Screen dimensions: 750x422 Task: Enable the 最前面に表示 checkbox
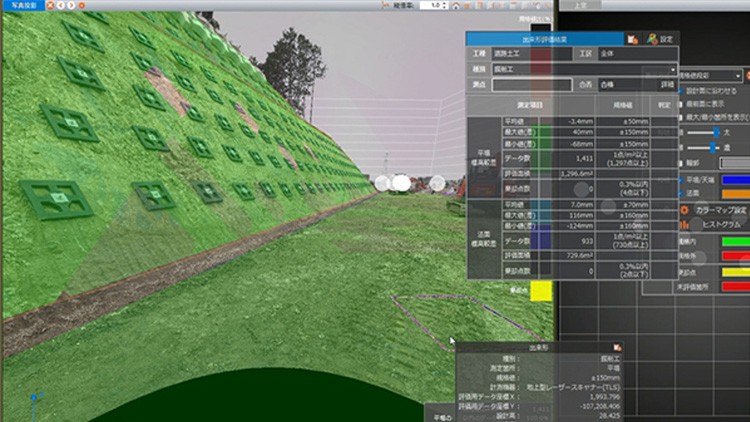(x=681, y=104)
